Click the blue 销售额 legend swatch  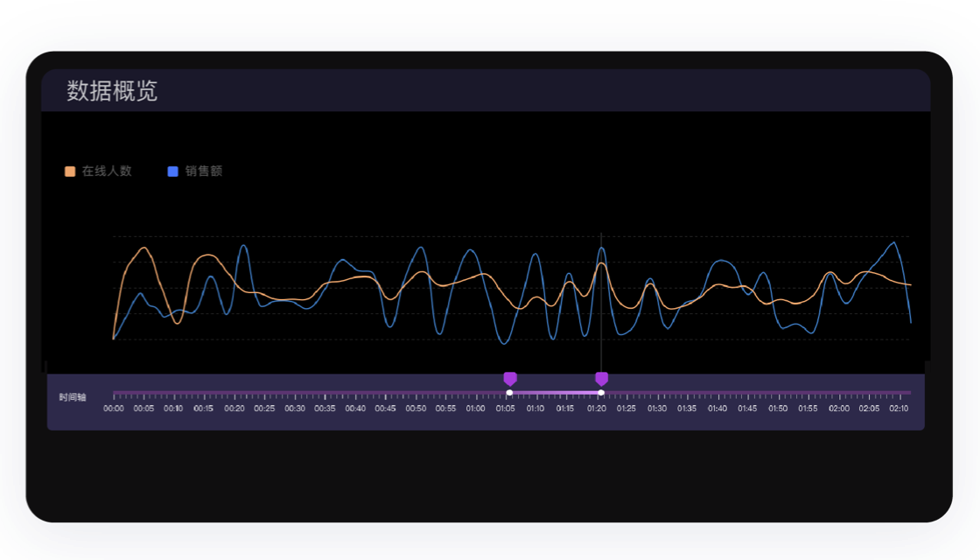tap(173, 171)
